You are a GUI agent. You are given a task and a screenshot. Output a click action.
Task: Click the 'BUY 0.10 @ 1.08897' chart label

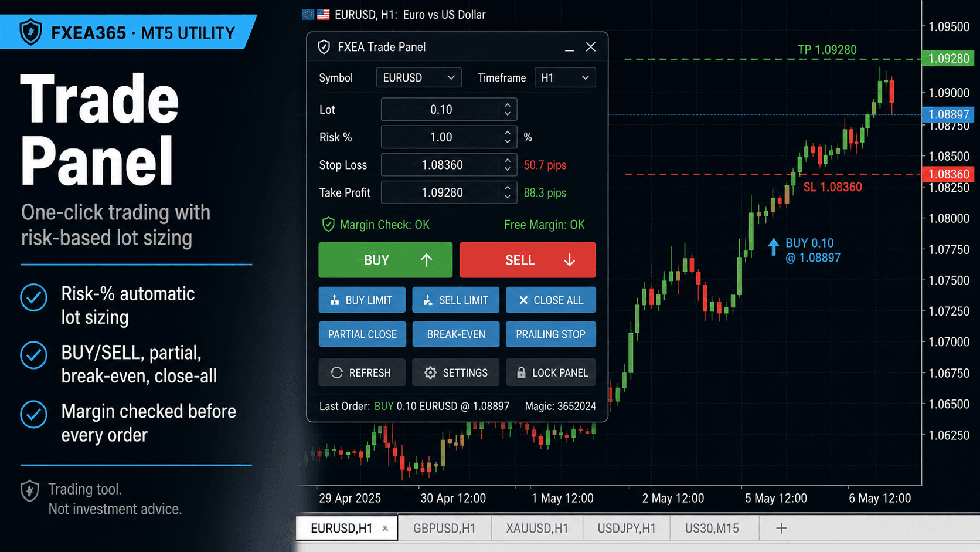tap(813, 250)
